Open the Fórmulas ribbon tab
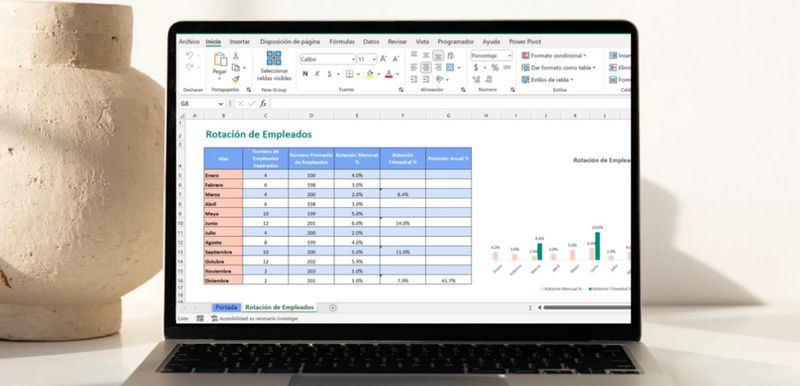Viewport: 800px width, 386px height. 342,41
